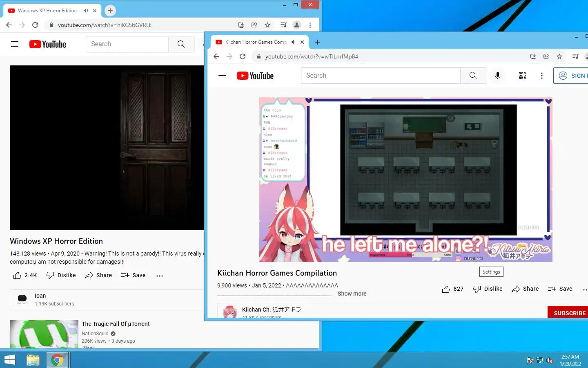
Task: Click the muted volume icon in the system tray
Action: pyautogui.click(x=550, y=360)
